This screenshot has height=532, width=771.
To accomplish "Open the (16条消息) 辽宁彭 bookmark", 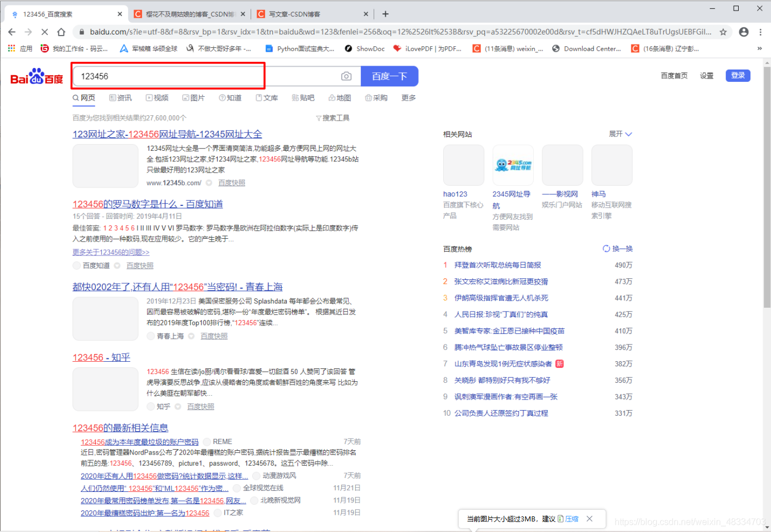I will tap(665, 49).
